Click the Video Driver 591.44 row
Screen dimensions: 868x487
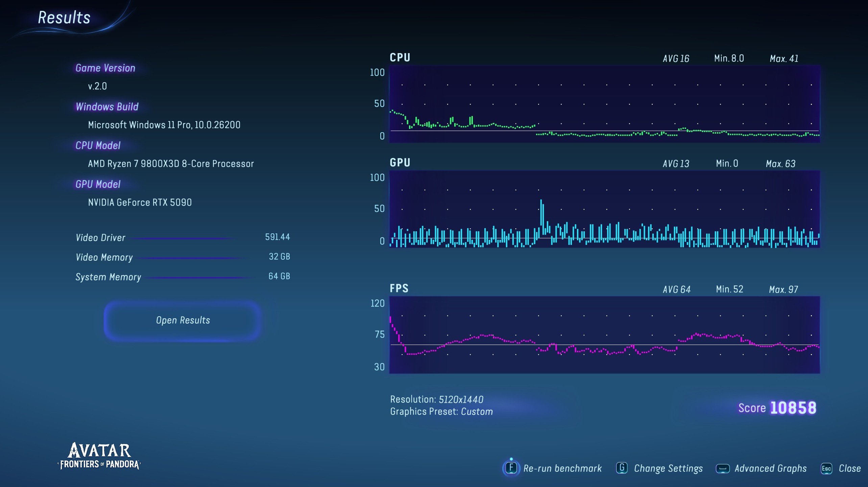(x=183, y=237)
